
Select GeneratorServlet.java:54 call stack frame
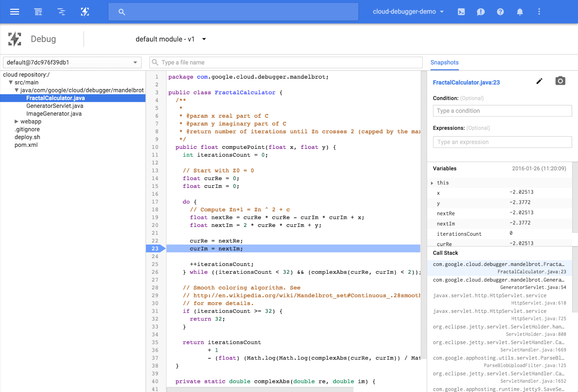click(x=500, y=284)
